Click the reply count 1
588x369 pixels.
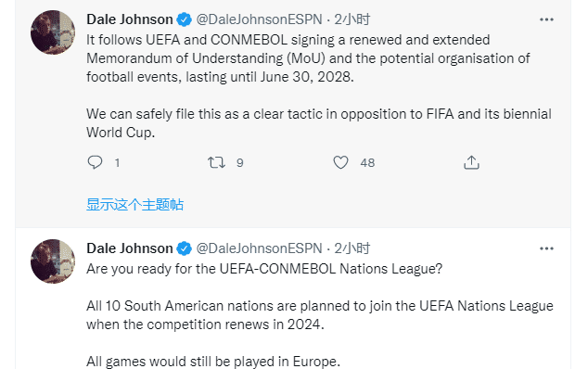click(x=118, y=163)
